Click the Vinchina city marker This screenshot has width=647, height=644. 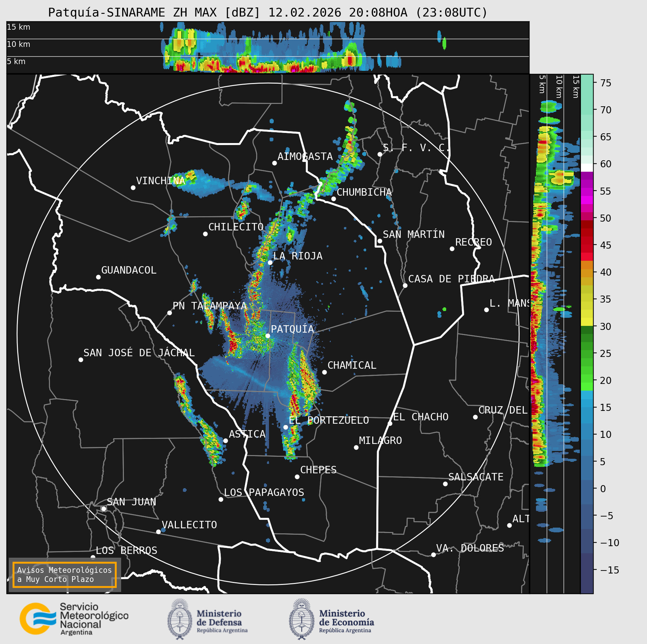pos(133,188)
